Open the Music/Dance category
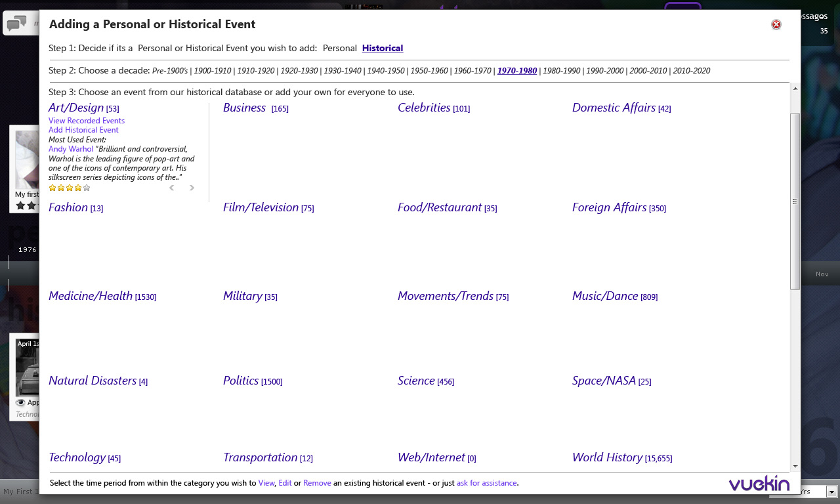The width and height of the screenshot is (840, 504). 605,296
